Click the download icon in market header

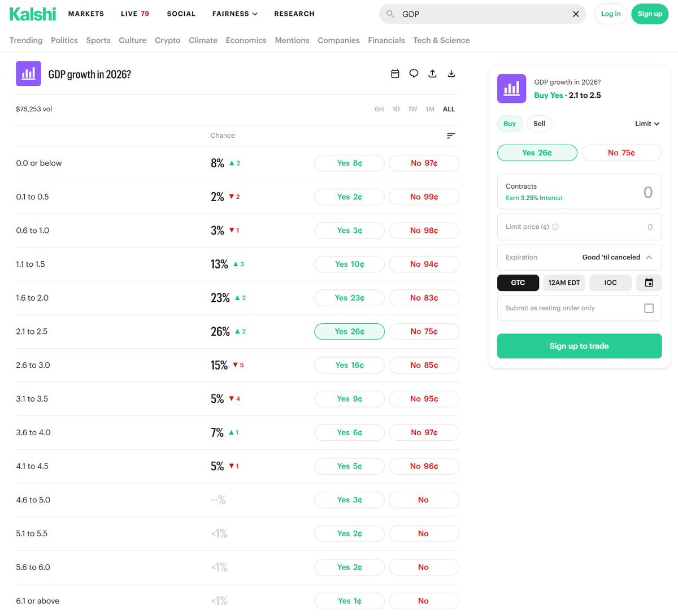(x=451, y=73)
